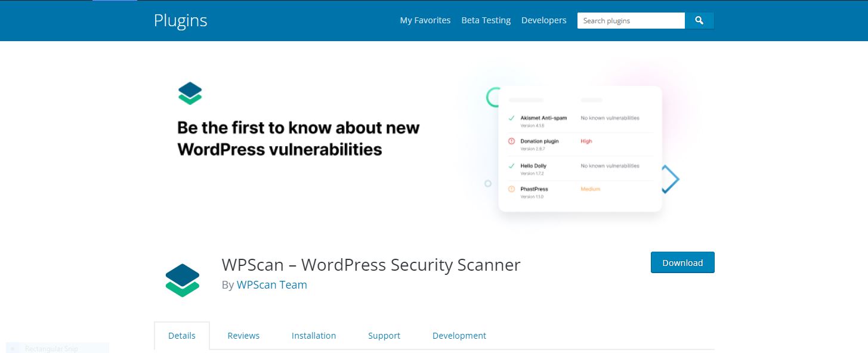Open the WPScan Team profile link
Viewport: 868px width, 353px height.
[271, 284]
